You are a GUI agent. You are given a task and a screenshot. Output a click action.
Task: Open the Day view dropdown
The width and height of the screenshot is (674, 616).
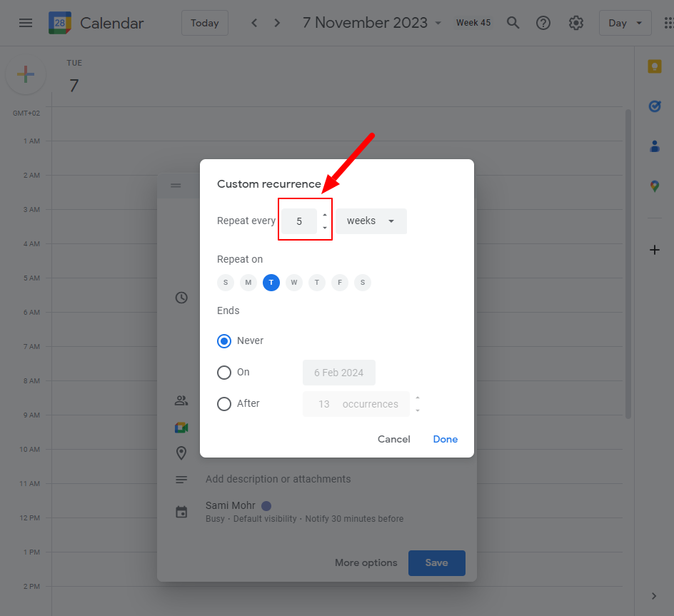[x=625, y=23]
